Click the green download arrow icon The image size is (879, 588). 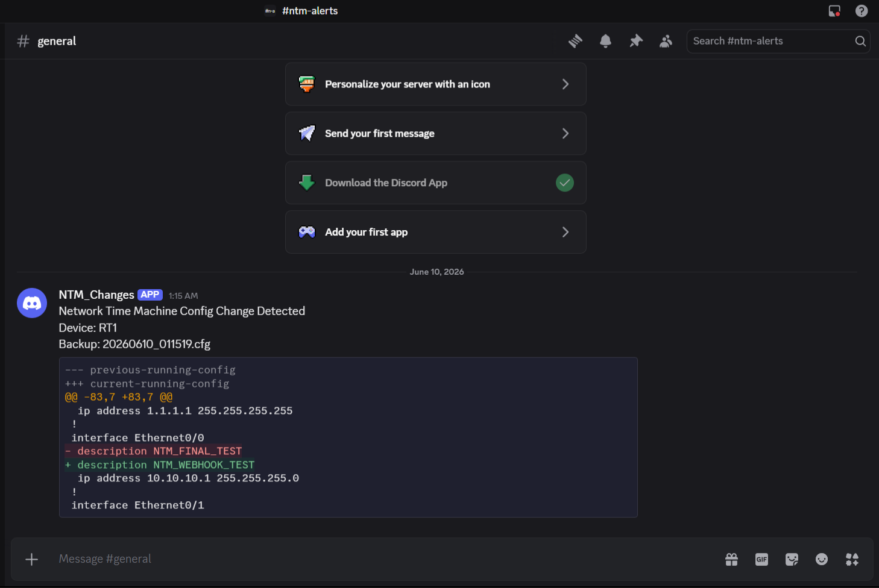click(x=307, y=183)
